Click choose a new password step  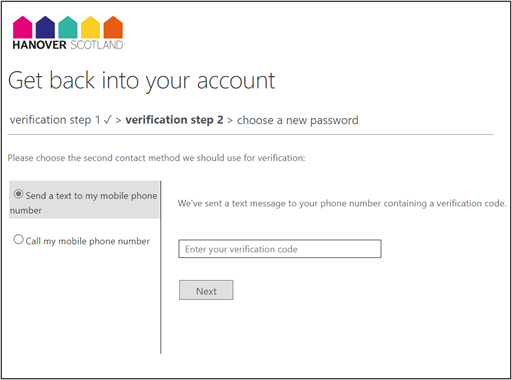point(298,120)
